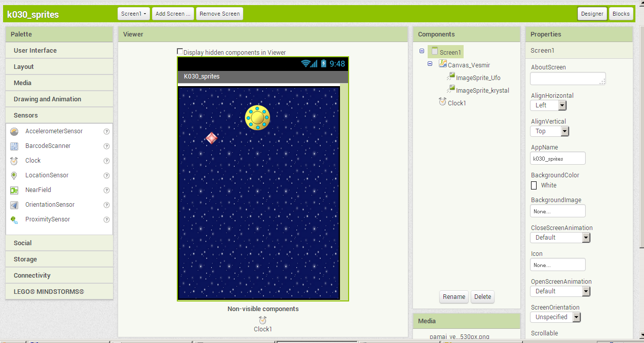Open the BackgroundColor White swatch

click(534, 185)
